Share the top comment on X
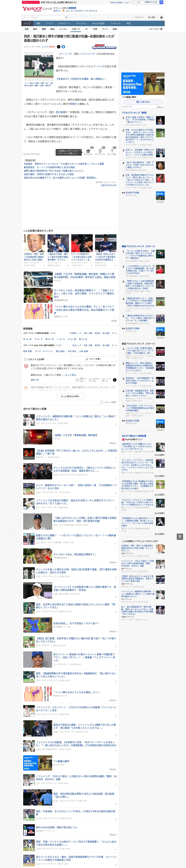Viewport: 186px width, 868px height. tap(115, 380)
